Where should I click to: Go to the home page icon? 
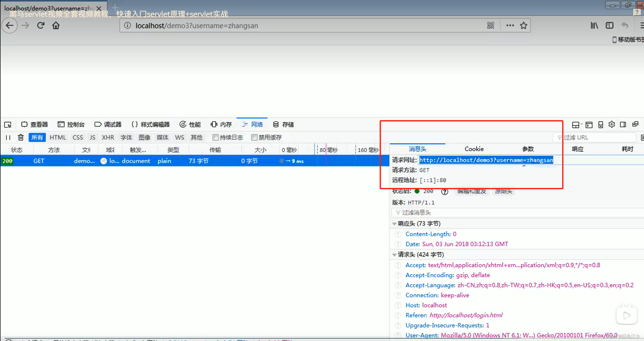point(56,25)
